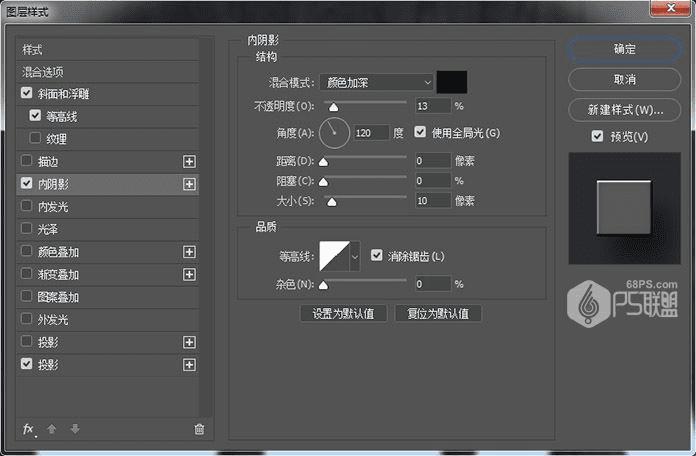
Task: Click 新建样式(W)... button
Action: pos(625,110)
